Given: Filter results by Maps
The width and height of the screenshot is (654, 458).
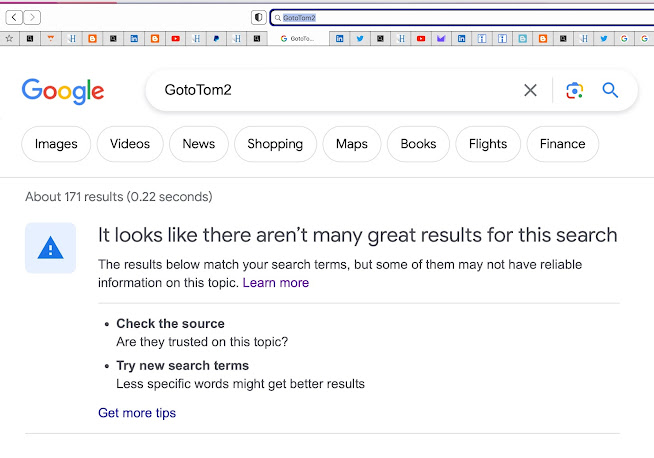Looking at the screenshot, I should (x=352, y=144).
